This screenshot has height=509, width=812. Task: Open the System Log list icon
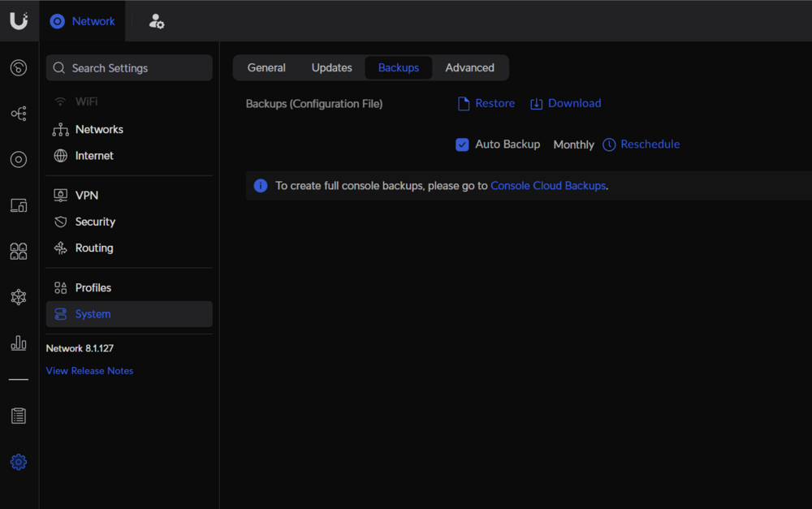(x=19, y=416)
